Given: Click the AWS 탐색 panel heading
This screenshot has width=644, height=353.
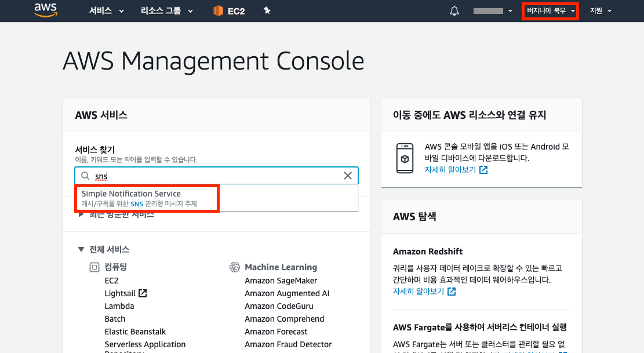Looking at the screenshot, I should click(414, 217).
